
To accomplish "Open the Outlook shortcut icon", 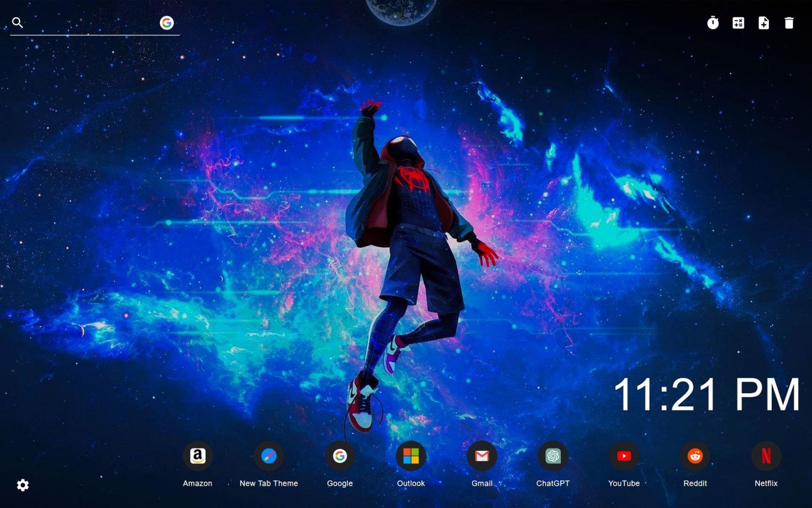I will pyautogui.click(x=411, y=456).
